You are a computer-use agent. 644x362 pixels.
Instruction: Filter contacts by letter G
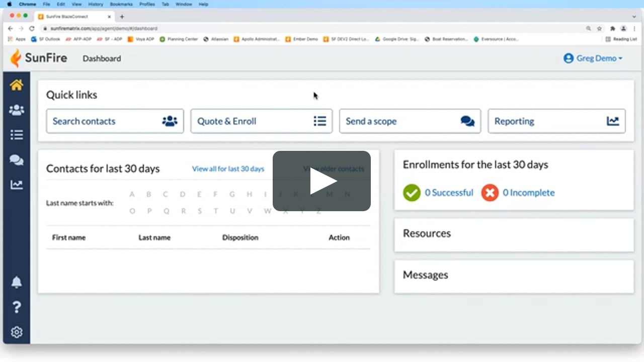click(x=232, y=195)
